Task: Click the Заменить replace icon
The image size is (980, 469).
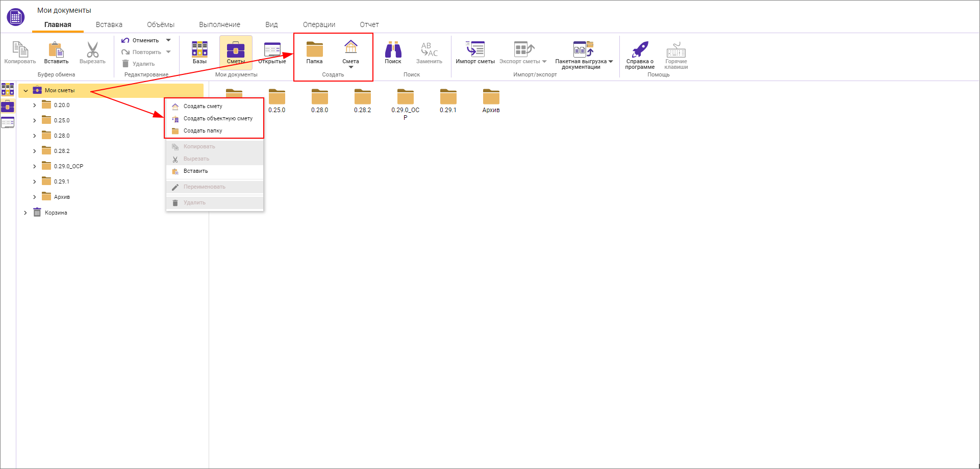Action: pyautogui.click(x=429, y=49)
